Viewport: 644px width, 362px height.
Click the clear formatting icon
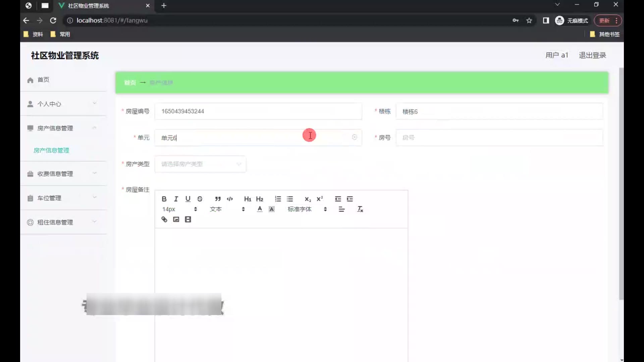pyautogui.click(x=360, y=209)
